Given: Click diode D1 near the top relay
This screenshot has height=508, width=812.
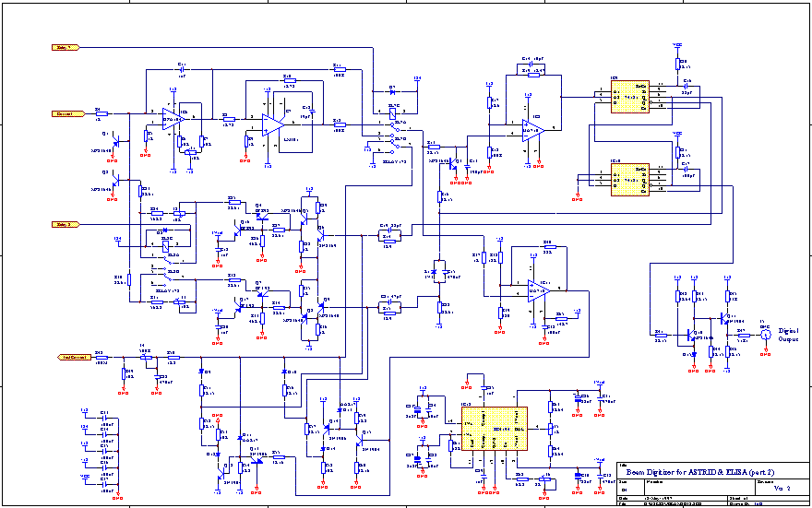Looking at the screenshot, I should pyautogui.click(x=392, y=92).
